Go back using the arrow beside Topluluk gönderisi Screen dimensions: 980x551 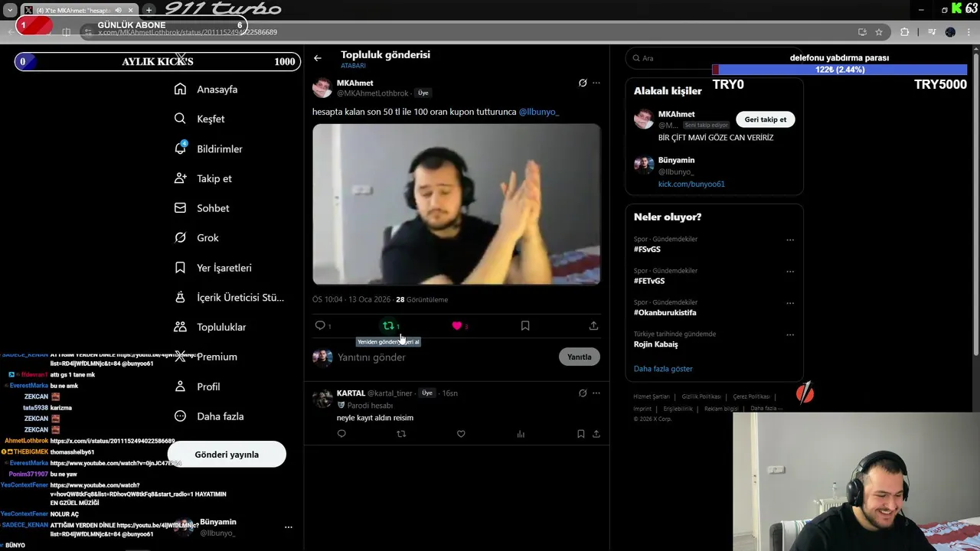(x=318, y=58)
